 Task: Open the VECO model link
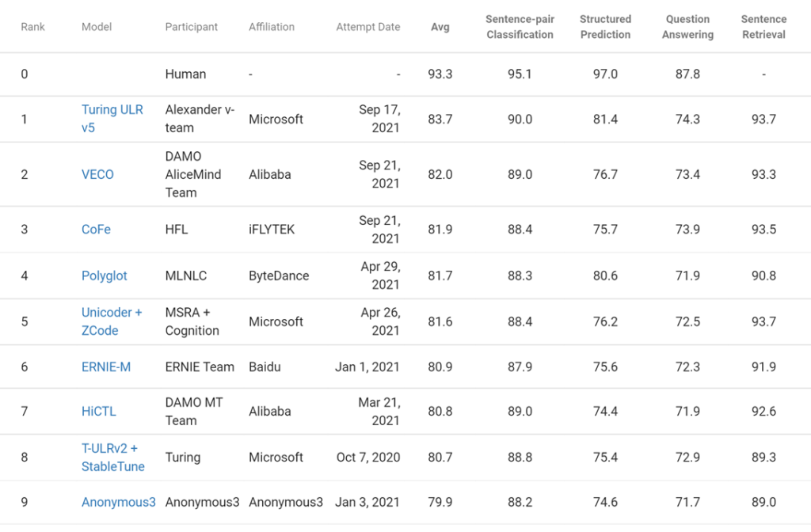(97, 174)
